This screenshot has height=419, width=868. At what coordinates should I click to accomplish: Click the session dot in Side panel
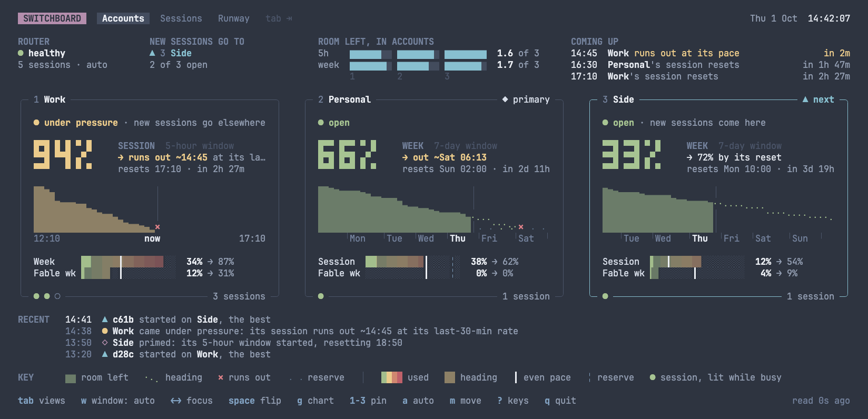[x=605, y=296]
